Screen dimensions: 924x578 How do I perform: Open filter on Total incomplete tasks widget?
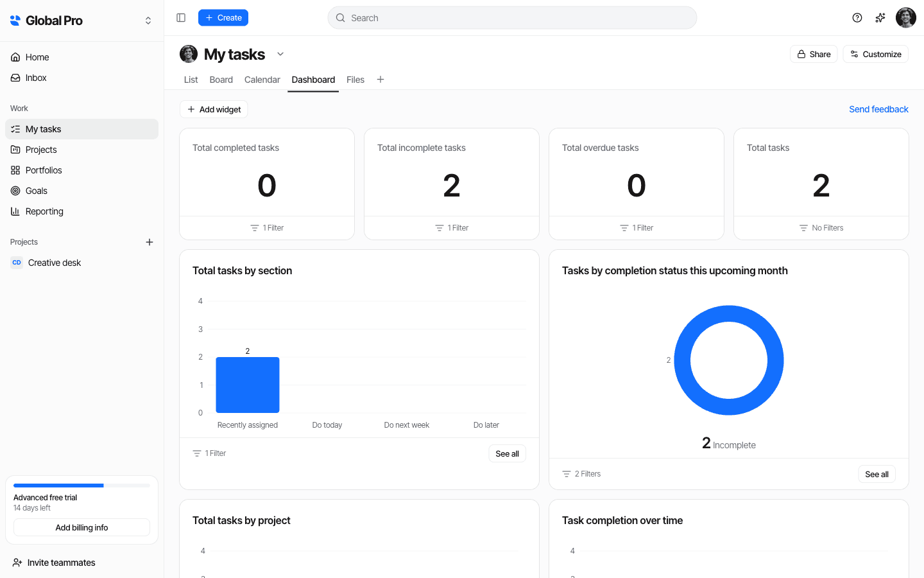(452, 228)
